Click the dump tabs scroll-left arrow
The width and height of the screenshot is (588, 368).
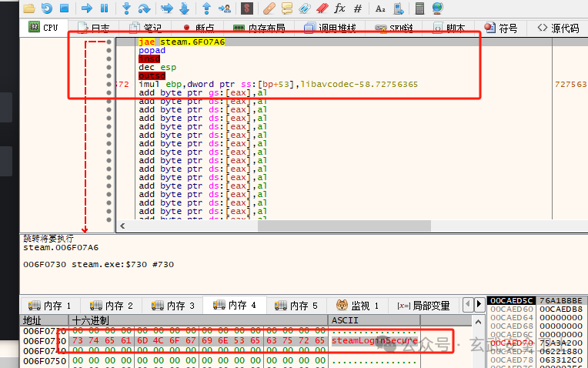click(468, 304)
